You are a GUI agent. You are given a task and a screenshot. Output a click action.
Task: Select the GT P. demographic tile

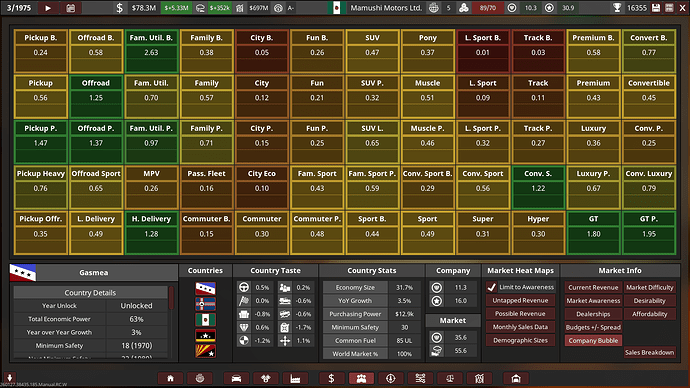point(649,233)
